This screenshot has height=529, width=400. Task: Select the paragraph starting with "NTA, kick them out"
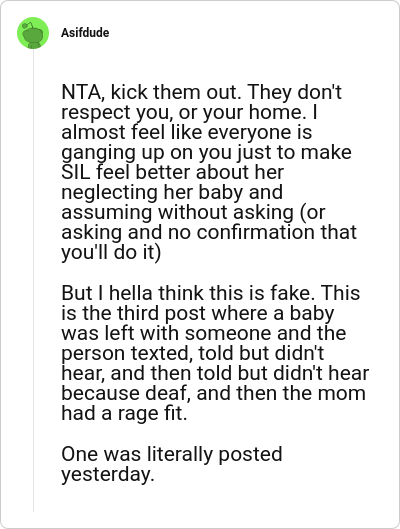tap(208, 172)
